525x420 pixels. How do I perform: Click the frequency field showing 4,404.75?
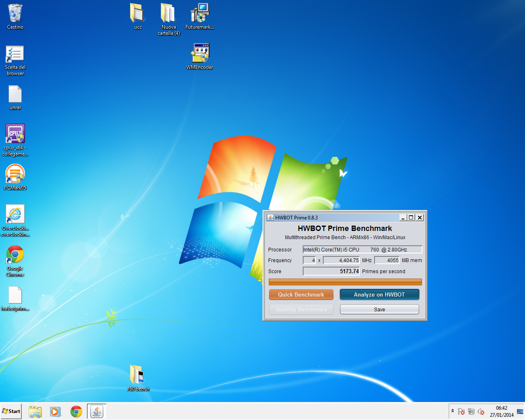[341, 260]
